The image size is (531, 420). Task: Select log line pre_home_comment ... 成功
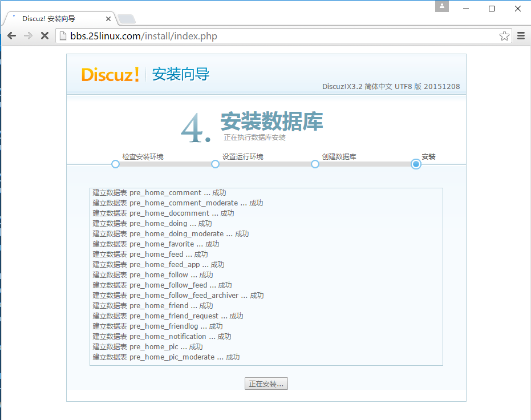pyautogui.click(x=160, y=193)
